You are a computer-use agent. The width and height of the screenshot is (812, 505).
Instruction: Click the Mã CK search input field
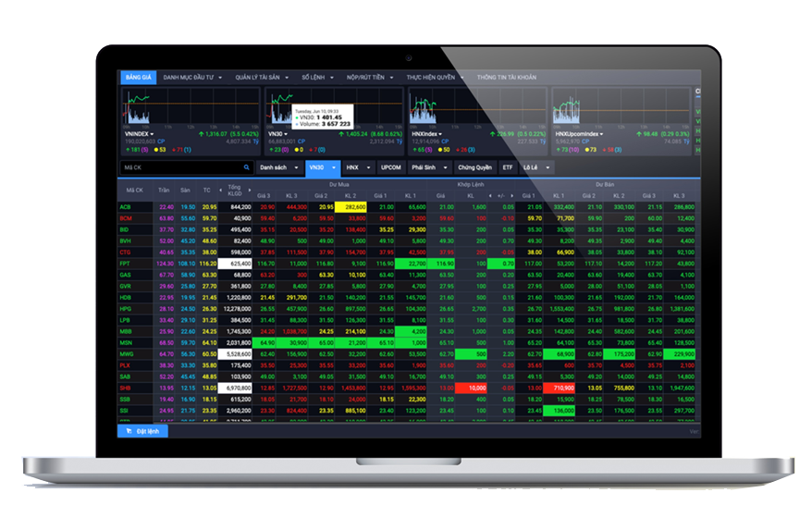click(x=180, y=167)
